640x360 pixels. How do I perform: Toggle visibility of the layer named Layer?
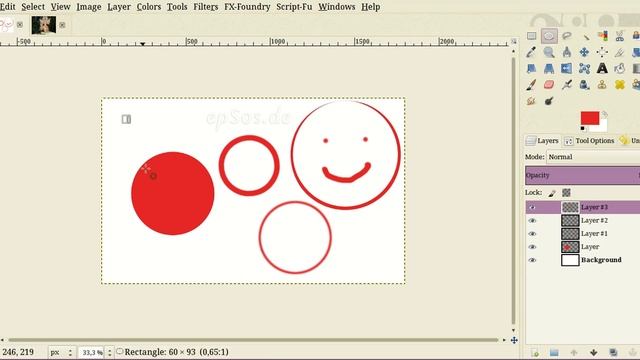[532, 247]
